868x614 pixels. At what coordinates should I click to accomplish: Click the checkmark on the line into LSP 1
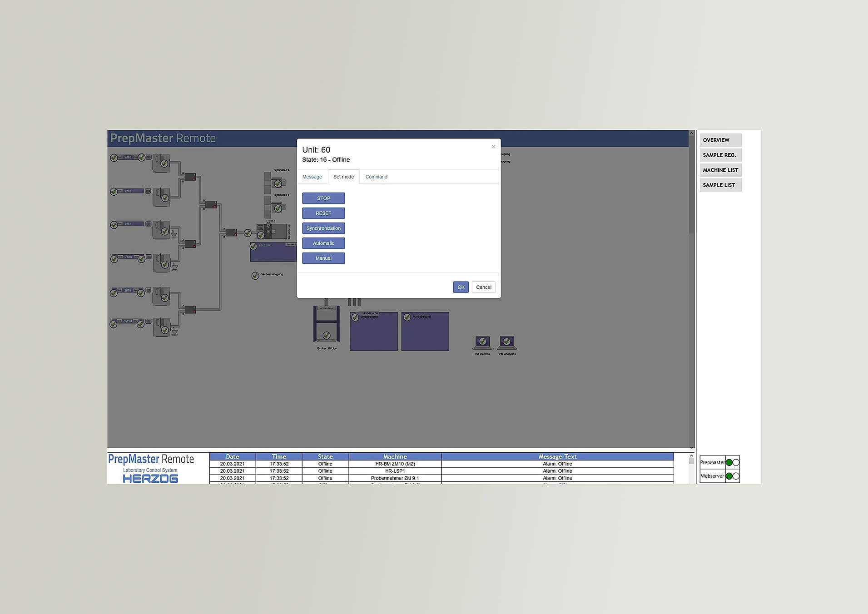tap(248, 233)
